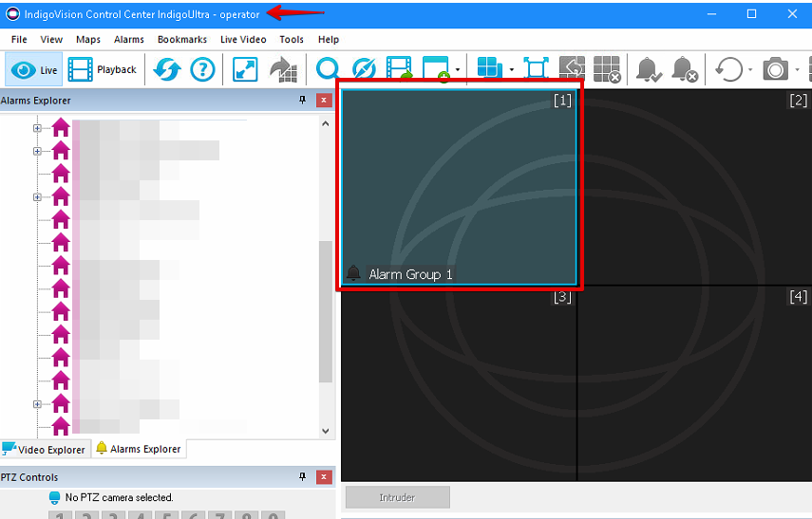Open the pane layout dropdown arrow
The width and height of the screenshot is (812, 519).
[512, 69]
